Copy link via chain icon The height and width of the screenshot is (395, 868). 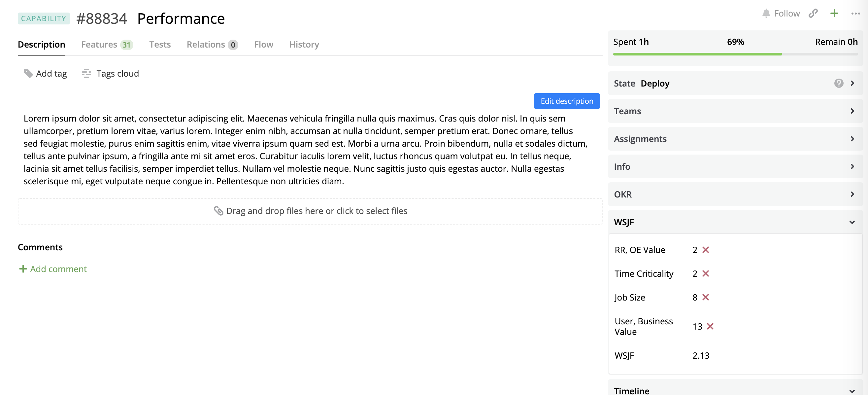point(813,13)
